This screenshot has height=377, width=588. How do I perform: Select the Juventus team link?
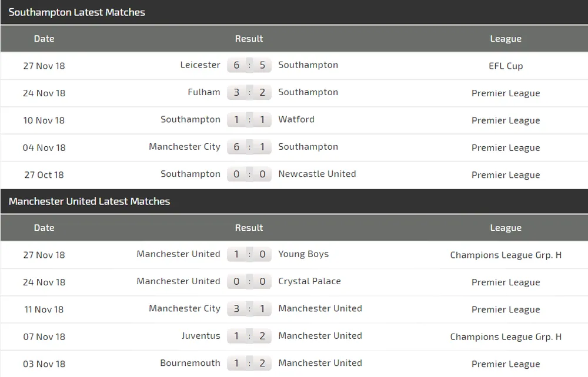pyautogui.click(x=201, y=336)
